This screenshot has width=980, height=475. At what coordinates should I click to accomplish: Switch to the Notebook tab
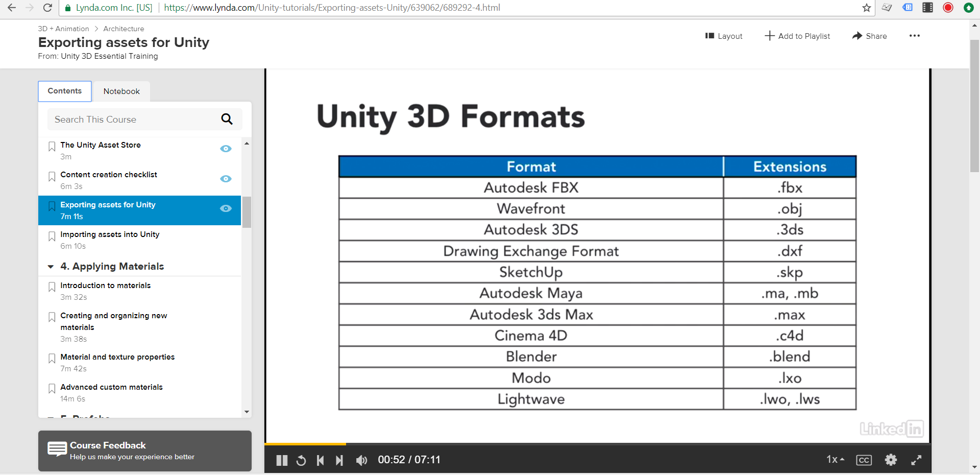click(x=121, y=91)
